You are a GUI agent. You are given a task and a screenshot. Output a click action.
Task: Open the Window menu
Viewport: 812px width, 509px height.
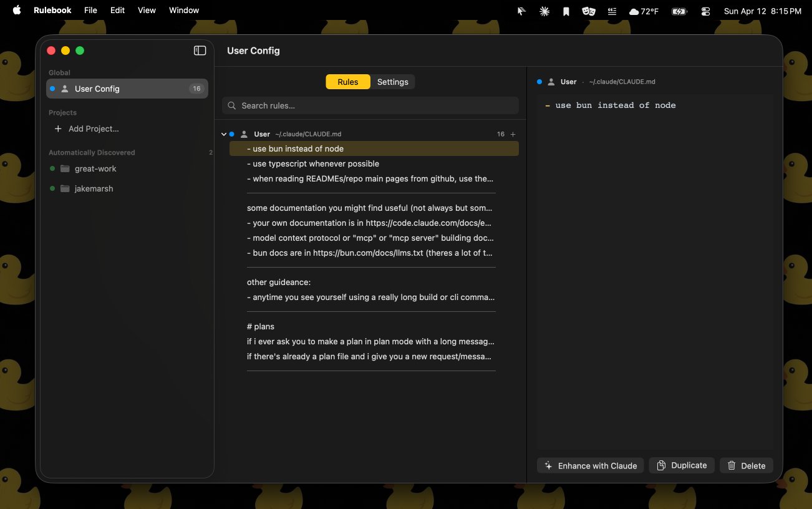(184, 11)
